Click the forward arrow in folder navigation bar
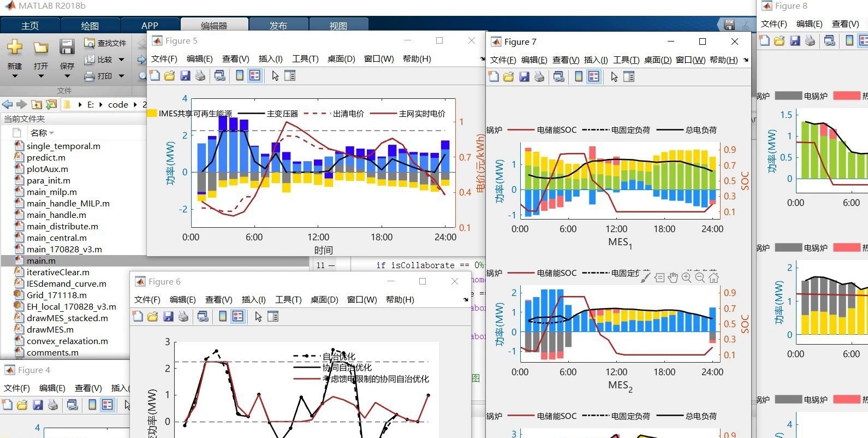The width and height of the screenshot is (868, 438). tap(21, 104)
